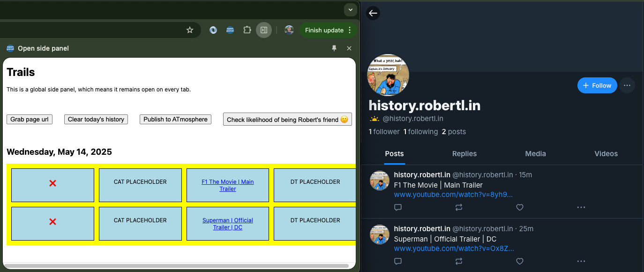
Task: View the 1 following list
Action: pos(420,132)
